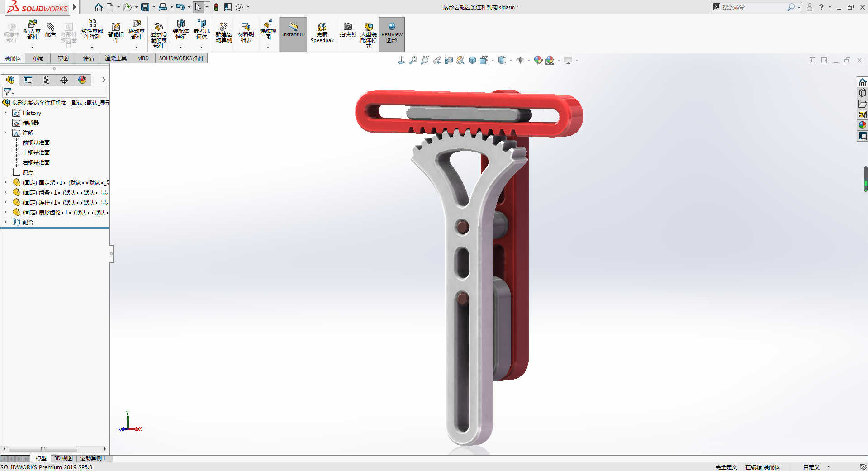Switch to 运动算例 1 bottom tab

[x=93, y=458]
